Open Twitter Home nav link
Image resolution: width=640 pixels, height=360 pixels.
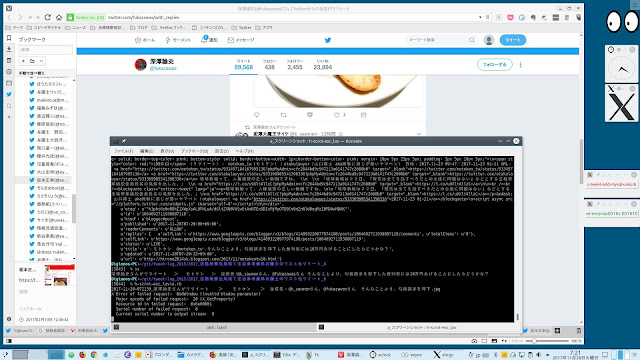[x=145, y=40]
